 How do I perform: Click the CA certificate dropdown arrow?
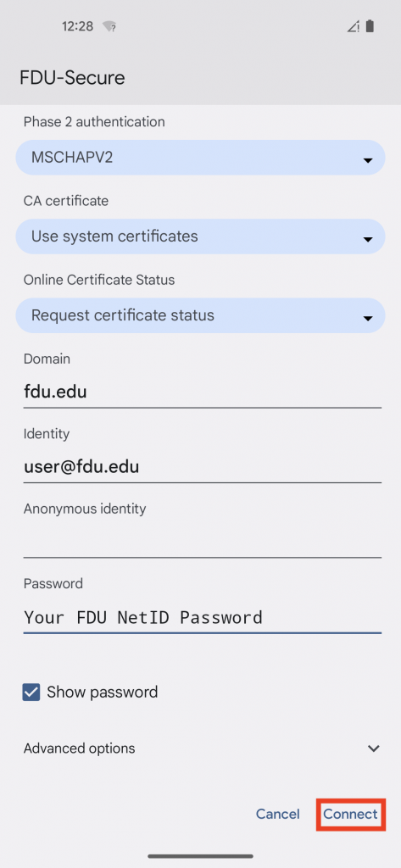[x=367, y=240]
